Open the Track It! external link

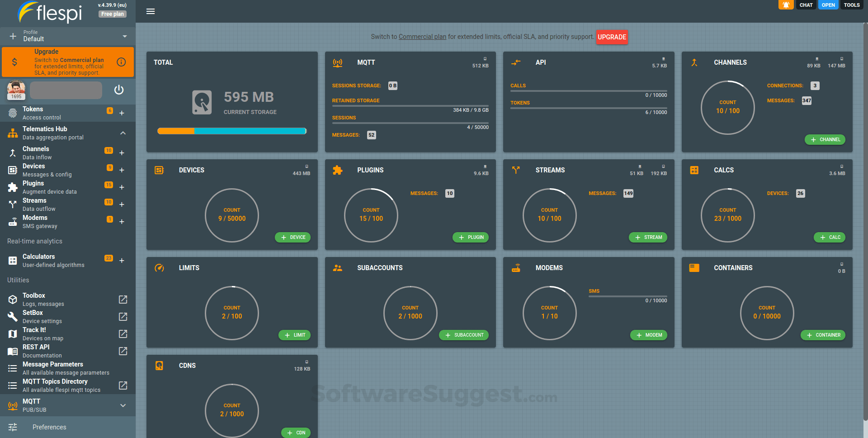pos(123,334)
